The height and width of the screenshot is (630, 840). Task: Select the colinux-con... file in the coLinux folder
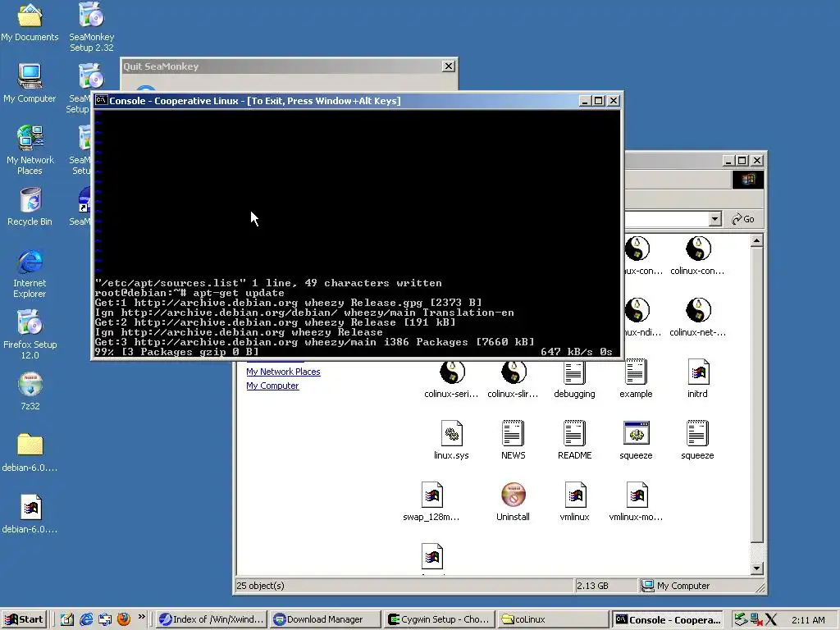[697, 256]
